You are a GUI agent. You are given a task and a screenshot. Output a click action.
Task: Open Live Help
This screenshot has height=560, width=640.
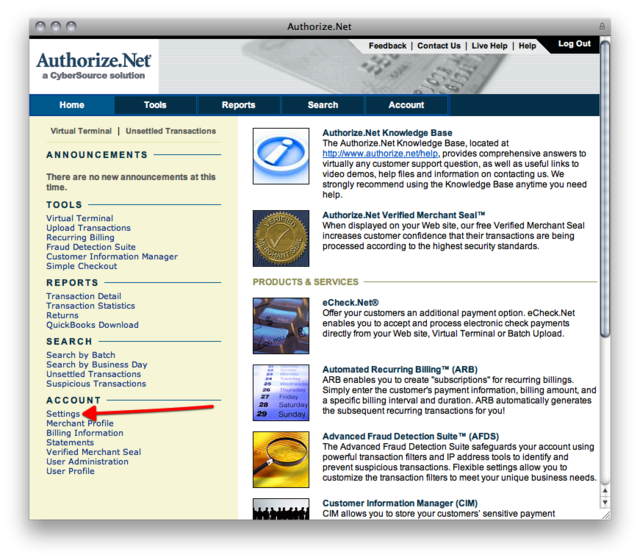click(x=489, y=46)
